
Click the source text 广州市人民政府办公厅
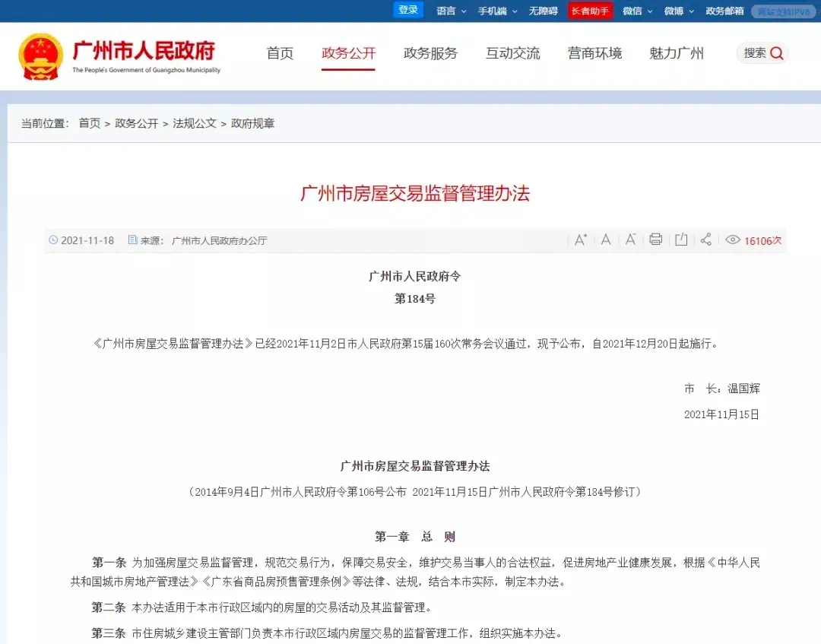pos(220,240)
